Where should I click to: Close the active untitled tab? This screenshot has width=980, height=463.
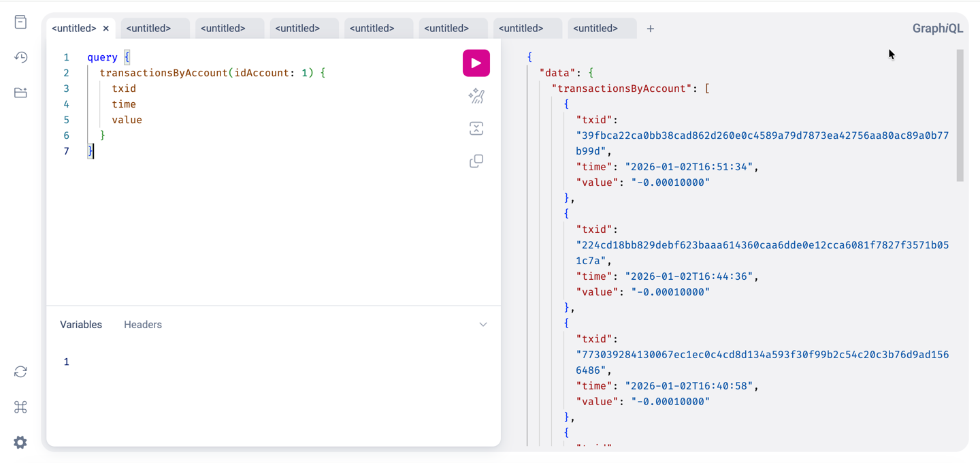(106, 28)
